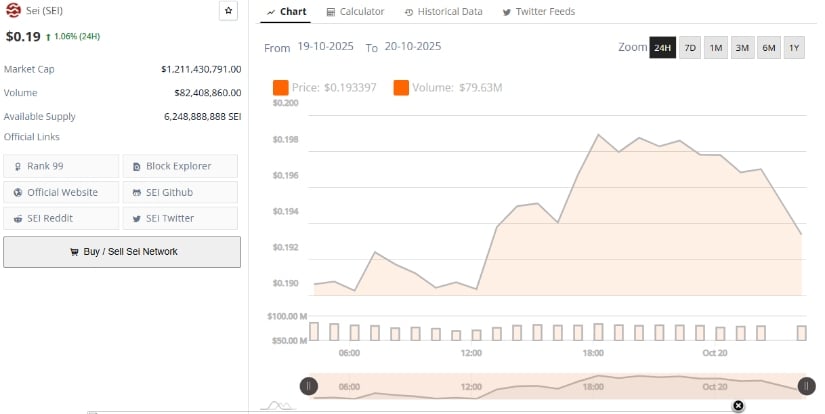This screenshot has height=414, width=825.
Task: Open the Official Website link
Action: click(61, 192)
